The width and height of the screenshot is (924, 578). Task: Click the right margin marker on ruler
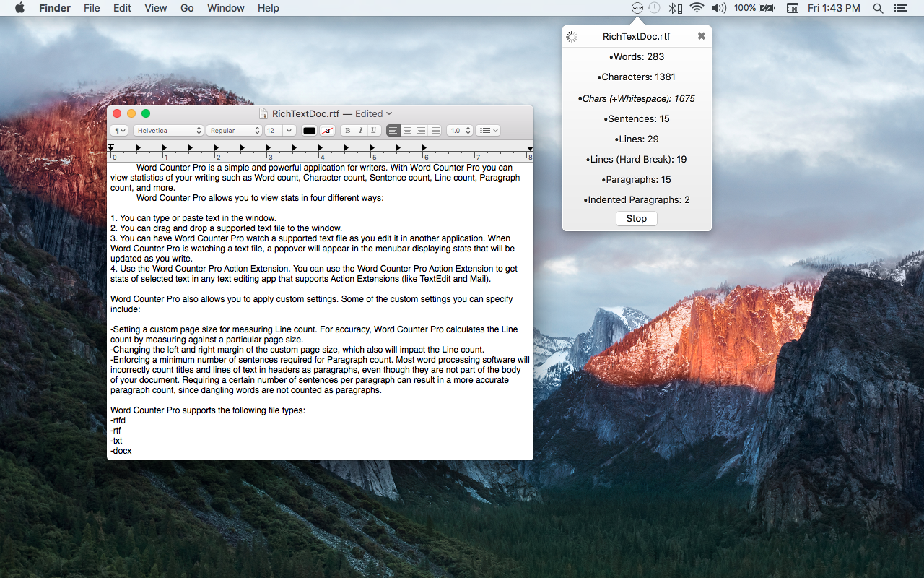click(x=530, y=148)
